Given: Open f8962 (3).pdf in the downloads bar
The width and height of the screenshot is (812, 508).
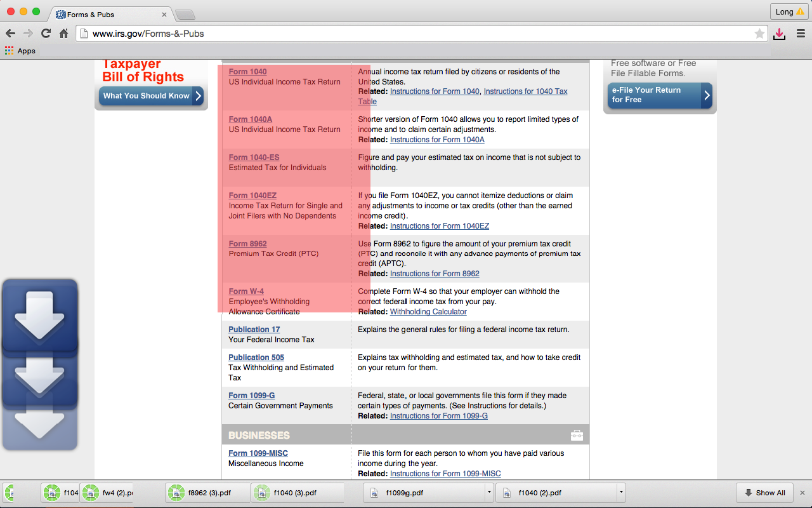Looking at the screenshot, I should [x=208, y=493].
